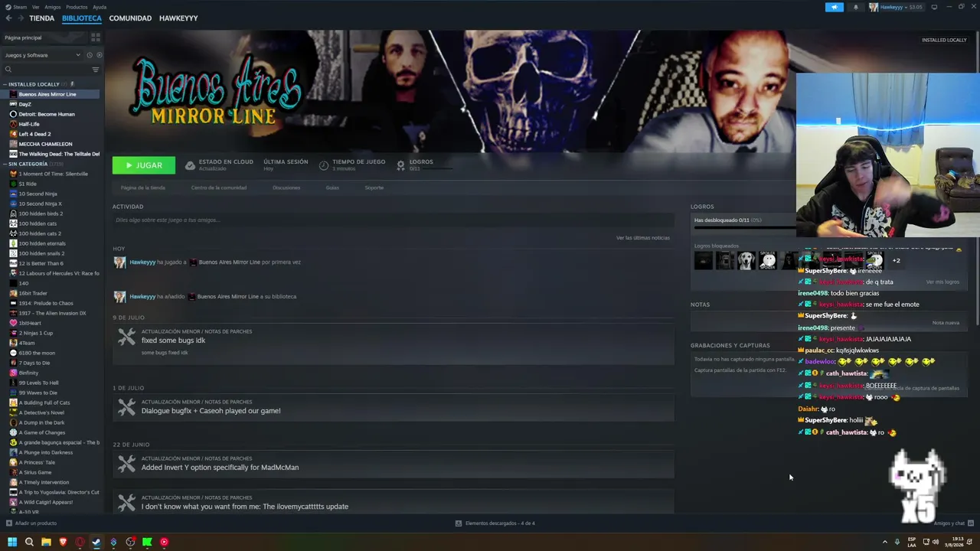Image resolution: width=980 pixels, height=551 pixels.
Task: Open the achievements trophy icon labeled Logros
Action: click(x=400, y=165)
